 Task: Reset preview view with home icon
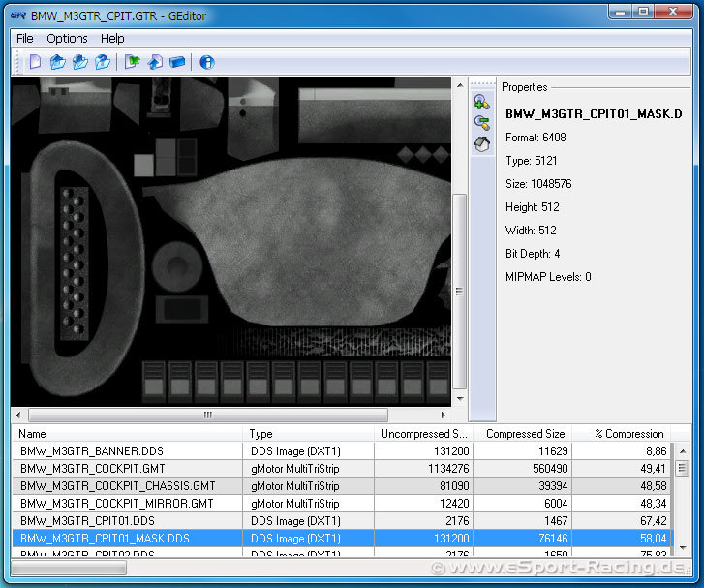481,143
